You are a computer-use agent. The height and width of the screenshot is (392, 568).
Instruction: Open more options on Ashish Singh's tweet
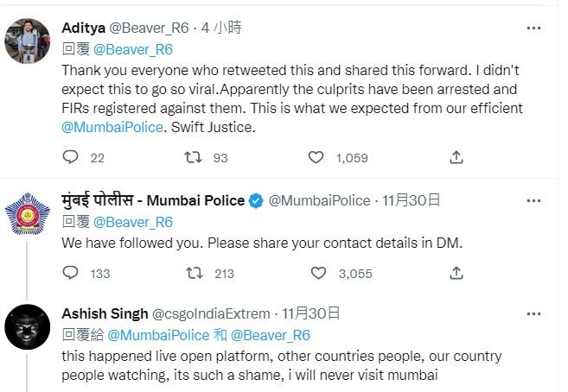pos(534,313)
